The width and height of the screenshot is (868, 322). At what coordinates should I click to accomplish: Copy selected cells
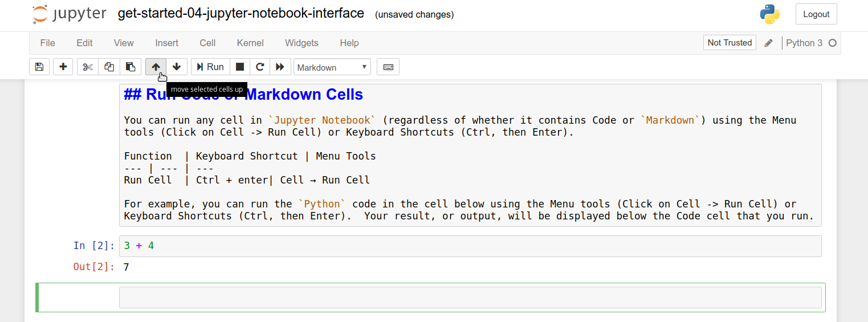pyautogui.click(x=109, y=67)
